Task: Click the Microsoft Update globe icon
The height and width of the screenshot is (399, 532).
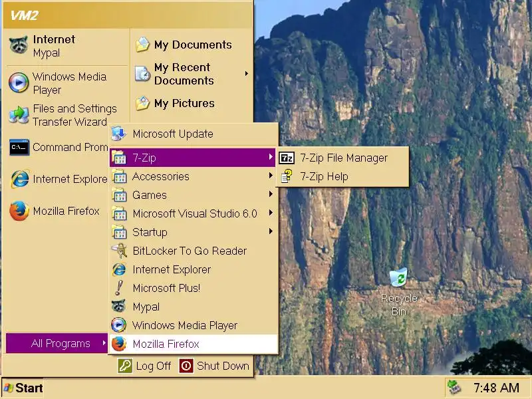Action: [x=119, y=134]
